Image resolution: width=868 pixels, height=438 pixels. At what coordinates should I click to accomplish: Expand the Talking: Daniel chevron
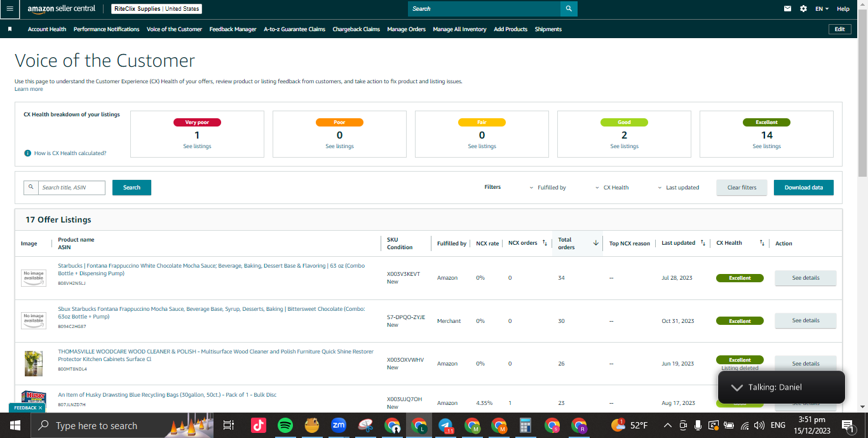pyautogui.click(x=736, y=387)
